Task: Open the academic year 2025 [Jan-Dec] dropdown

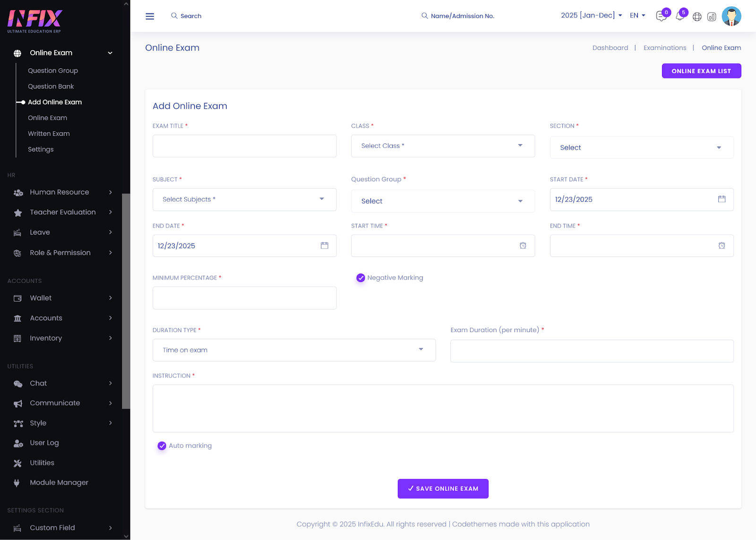Action: coord(591,16)
